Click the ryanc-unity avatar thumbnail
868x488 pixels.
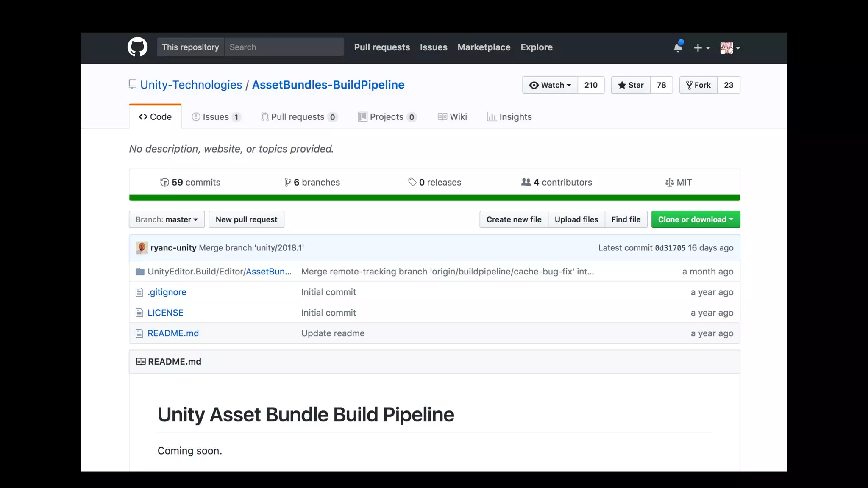pos(142,248)
